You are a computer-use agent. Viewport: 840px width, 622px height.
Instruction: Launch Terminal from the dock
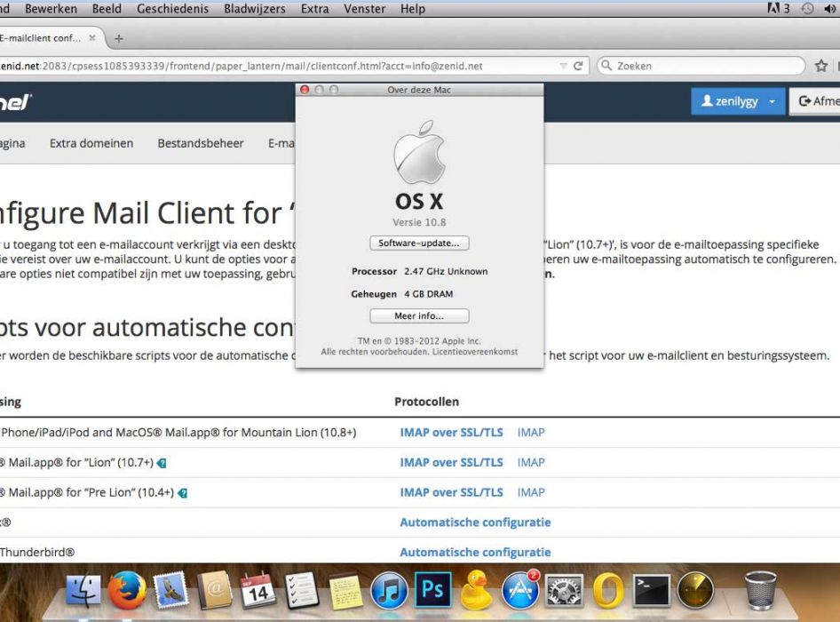coord(652,591)
